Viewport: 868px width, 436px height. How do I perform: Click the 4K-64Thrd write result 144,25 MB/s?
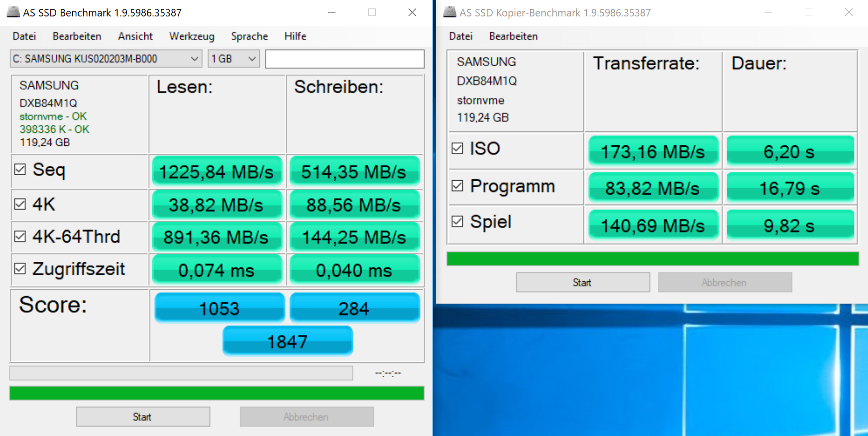pyautogui.click(x=355, y=237)
